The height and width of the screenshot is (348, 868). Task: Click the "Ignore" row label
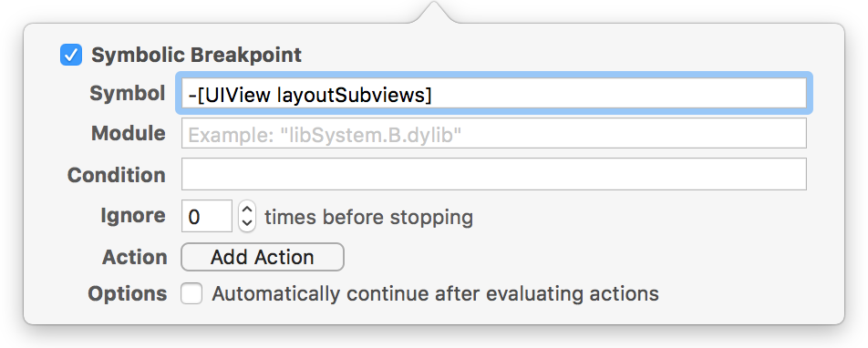pyautogui.click(x=133, y=215)
